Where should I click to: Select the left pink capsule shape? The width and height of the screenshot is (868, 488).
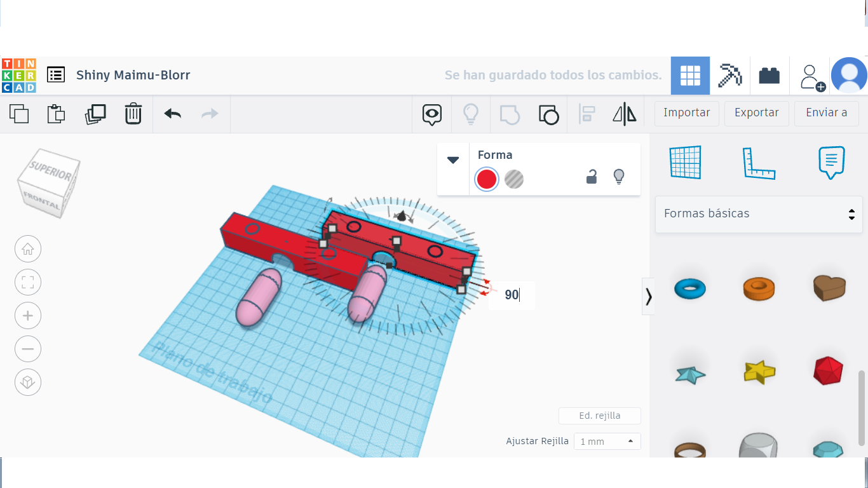[259, 298]
